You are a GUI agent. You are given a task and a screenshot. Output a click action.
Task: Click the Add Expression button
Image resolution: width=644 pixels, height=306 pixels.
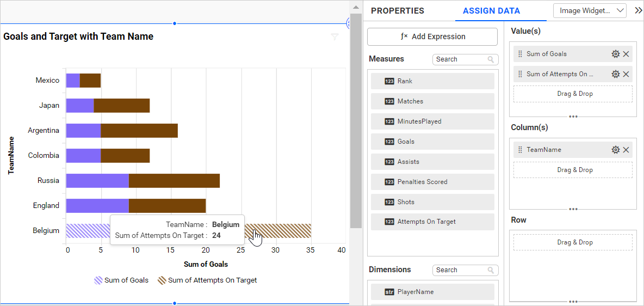[432, 36]
